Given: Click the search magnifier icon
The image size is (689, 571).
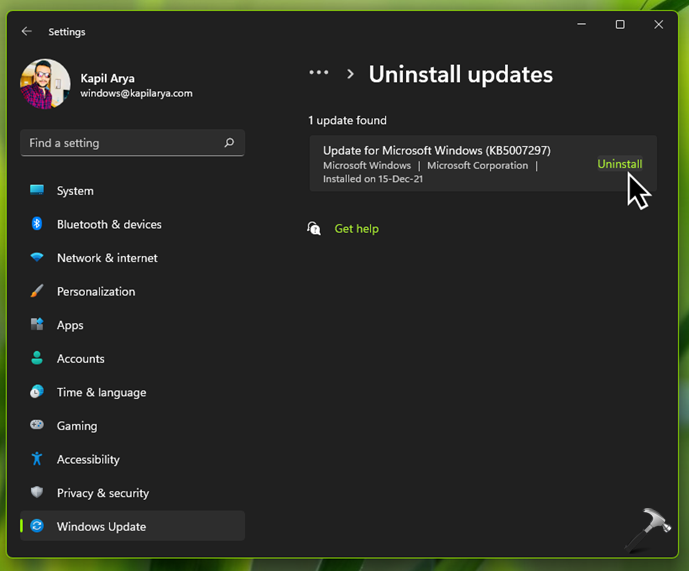Looking at the screenshot, I should tap(229, 143).
